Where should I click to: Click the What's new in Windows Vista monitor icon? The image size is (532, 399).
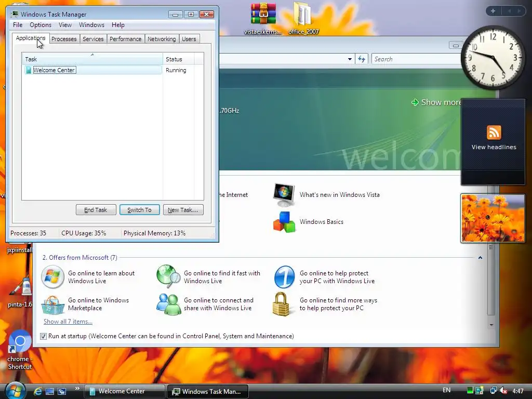(284, 195)
